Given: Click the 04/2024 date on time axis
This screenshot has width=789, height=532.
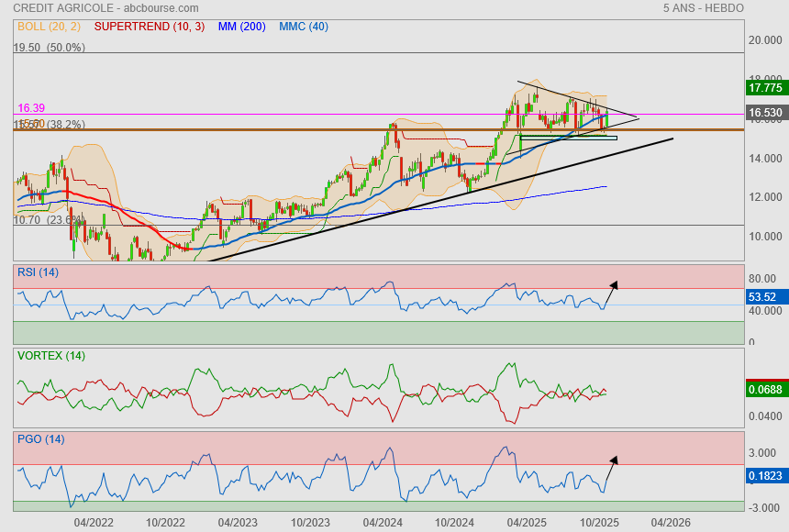Looking at the screenshot, I should click(383, 522).
